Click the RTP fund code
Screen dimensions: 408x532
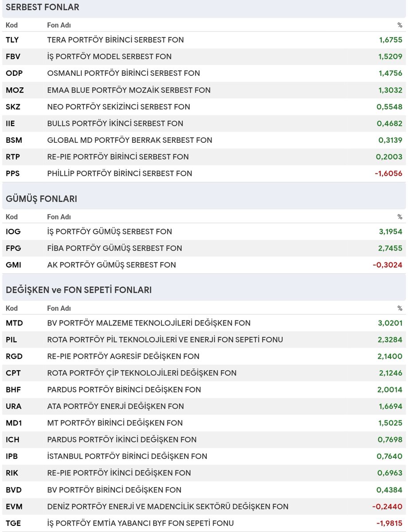pyautogui.click(x=13, y=157)
